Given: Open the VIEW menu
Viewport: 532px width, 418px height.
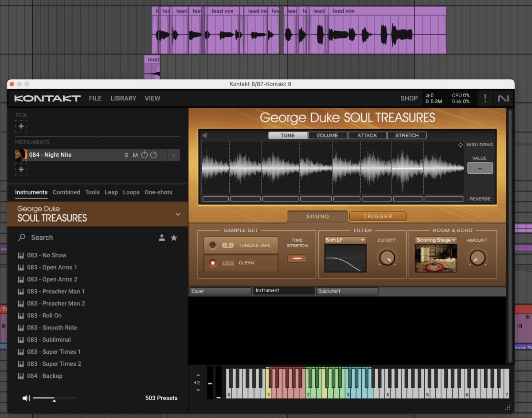Looking at the screenshot, I should 153,98.
